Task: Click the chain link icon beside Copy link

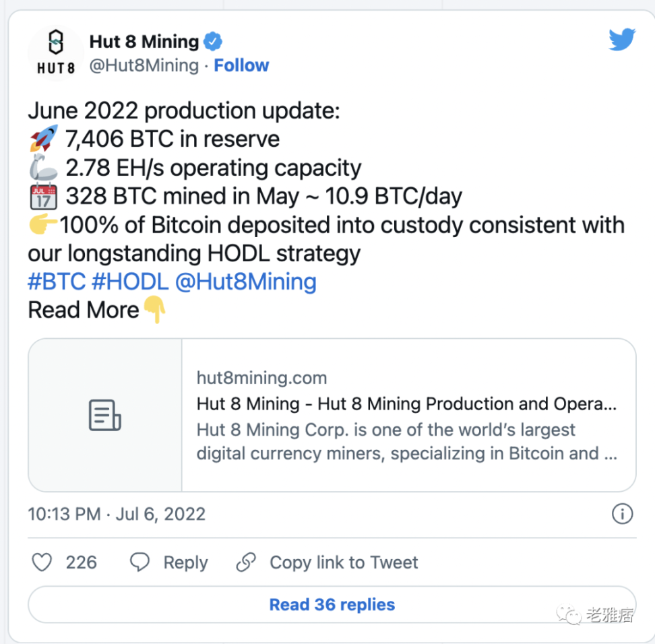Action: tap(246, 562)
